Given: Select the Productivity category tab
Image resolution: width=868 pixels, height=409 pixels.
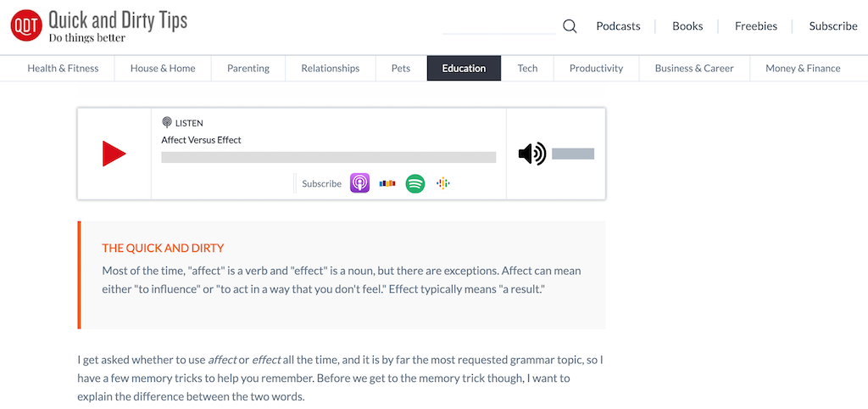Looking at the screenshot, I should click(596, 68).
